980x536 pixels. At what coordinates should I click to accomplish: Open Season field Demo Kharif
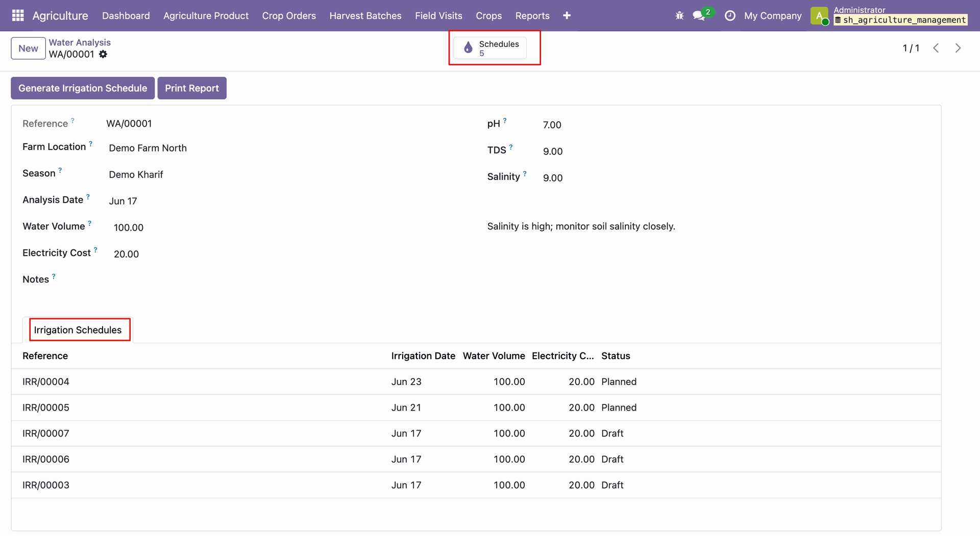[x=136, y=174]
